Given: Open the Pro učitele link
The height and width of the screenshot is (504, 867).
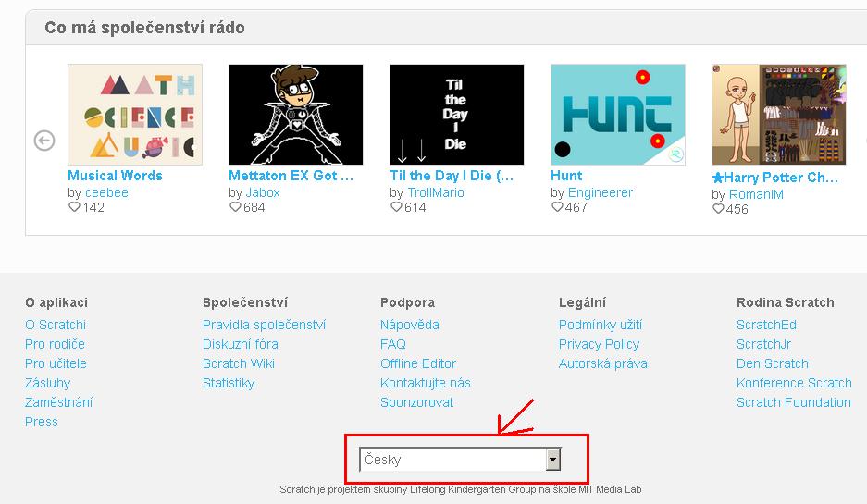Looking at the screenshot, I should (56, 363).
